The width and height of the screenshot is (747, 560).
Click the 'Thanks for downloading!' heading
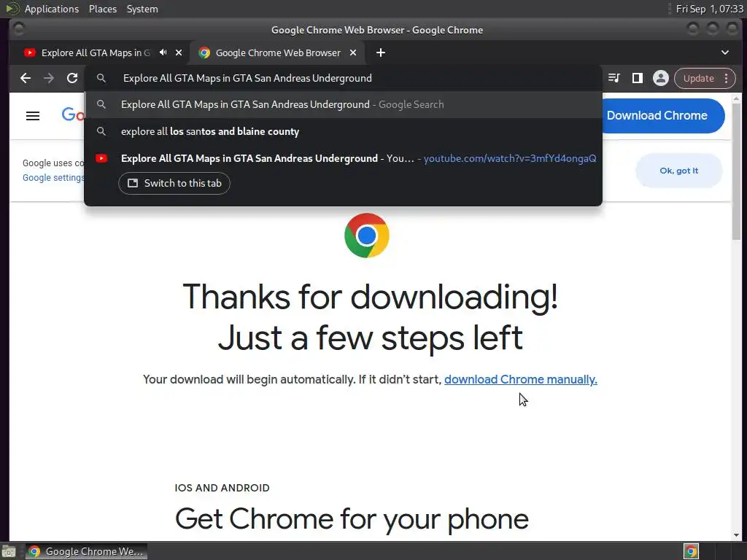[x=370, y=297]
